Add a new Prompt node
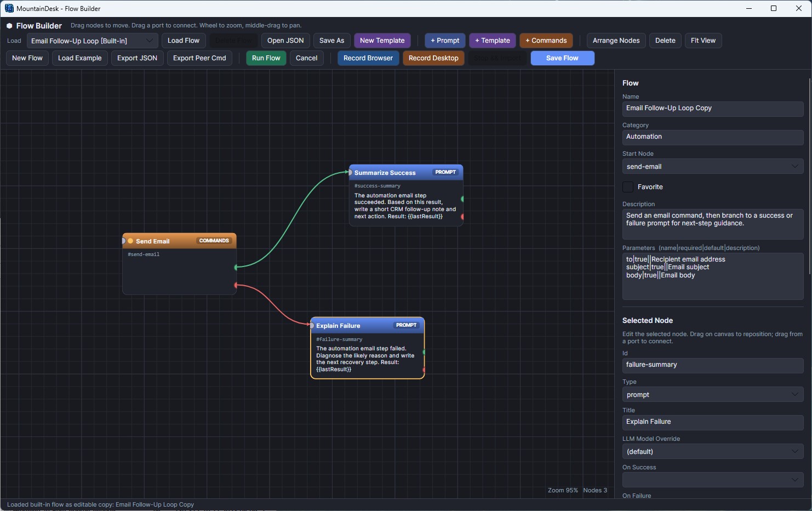 [x=445, y=41]
